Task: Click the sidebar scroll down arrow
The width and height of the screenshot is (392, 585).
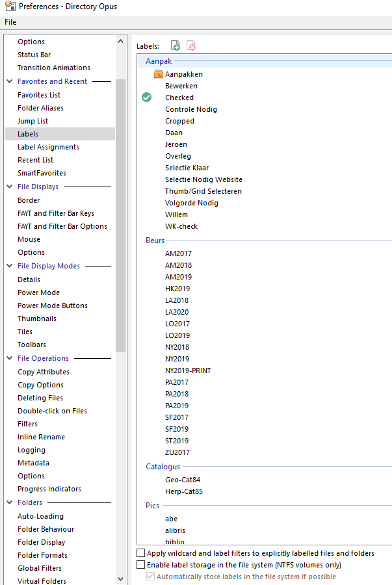Action: (120, 579)
